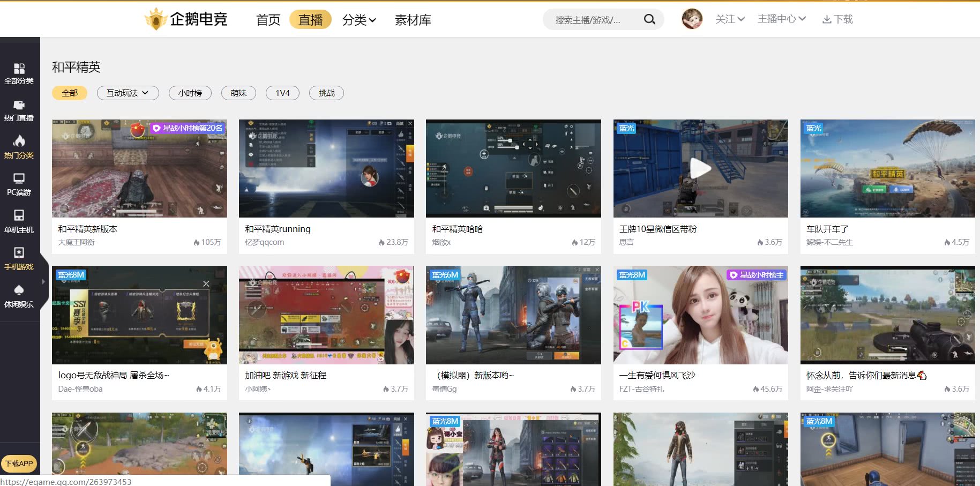Viewport: 980px width, 486px height.
Task: Open the 全部分类 sidebar icon
Action: pos(19,69)
